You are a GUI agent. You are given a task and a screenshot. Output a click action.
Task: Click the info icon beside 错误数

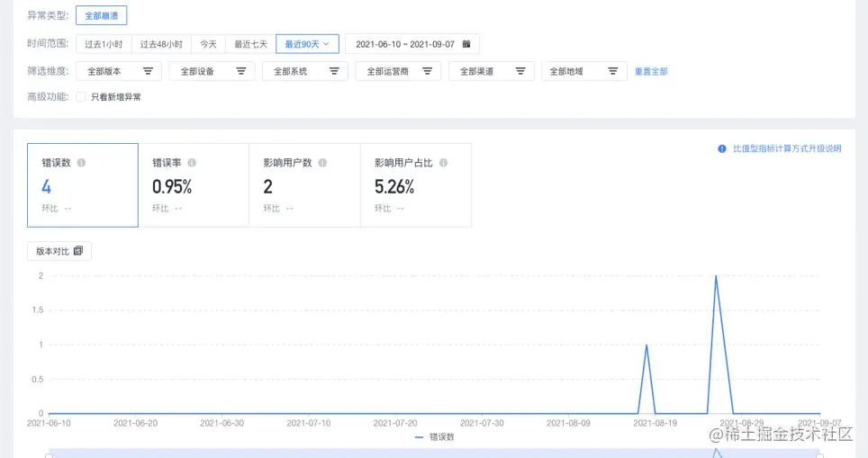pyautogui.click(x=81, y=163)
